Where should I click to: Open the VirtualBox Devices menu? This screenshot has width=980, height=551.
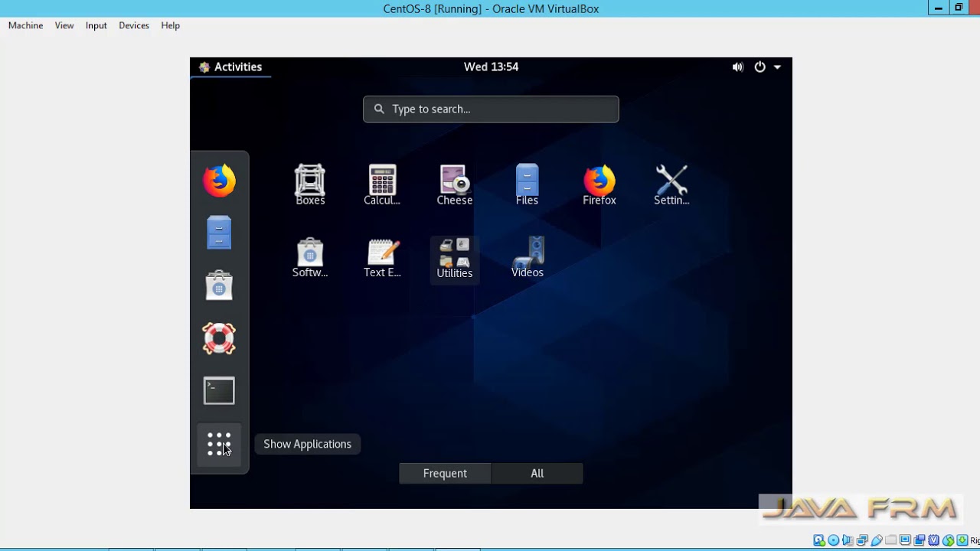point(134,25)
